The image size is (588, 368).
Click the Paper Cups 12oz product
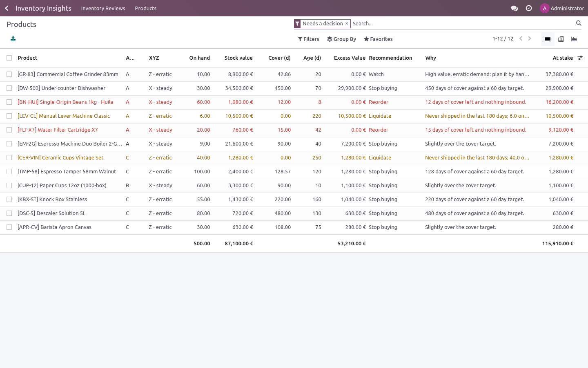(x=62, y=186)
